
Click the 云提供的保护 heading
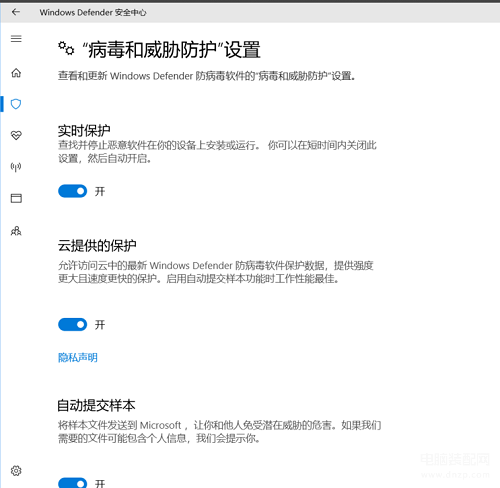(97, 246)
